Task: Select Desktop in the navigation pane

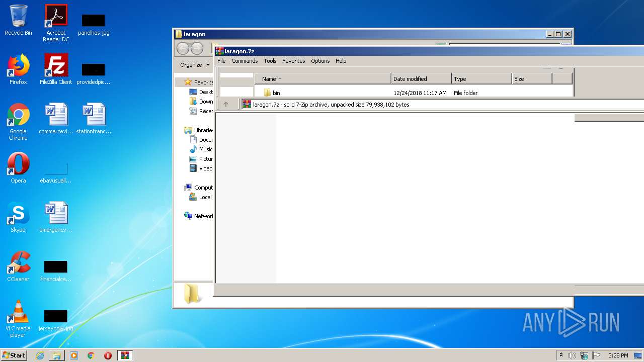Action: pyautogui.click(x=201, y=92)
